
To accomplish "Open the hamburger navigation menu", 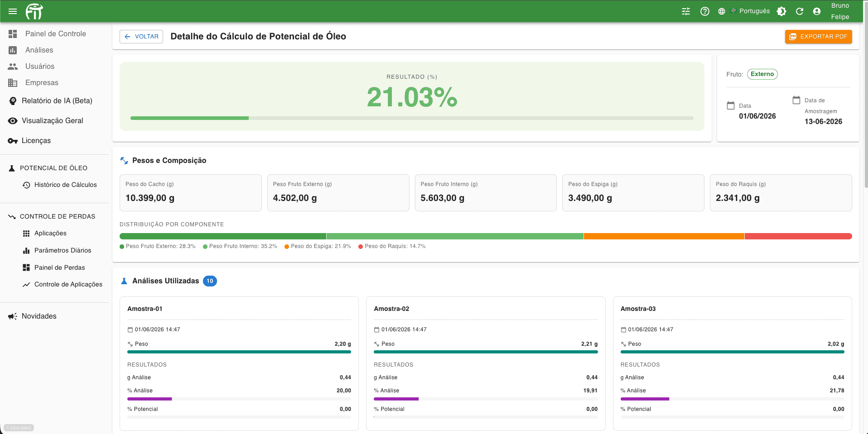I will point(13,11).
